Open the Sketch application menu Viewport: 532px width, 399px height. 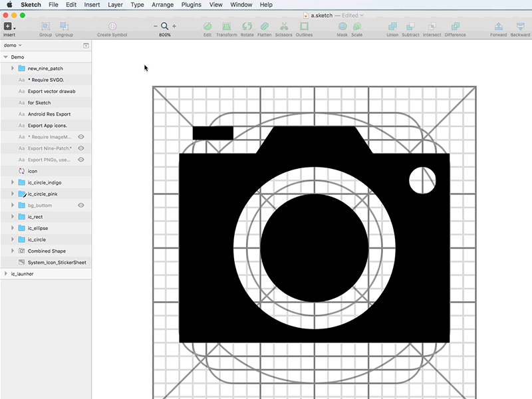pyautogui.click(x=31, y=5)
